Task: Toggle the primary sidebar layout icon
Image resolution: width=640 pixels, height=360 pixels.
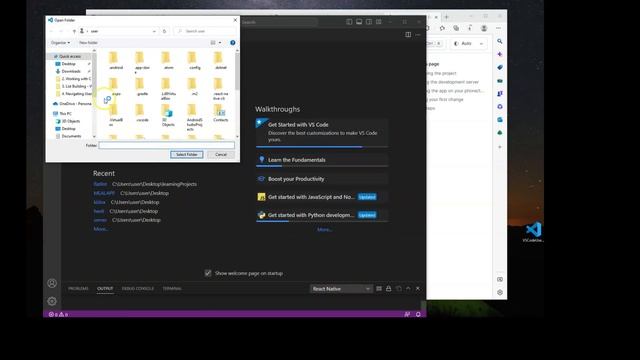Action: coord(349,22)
